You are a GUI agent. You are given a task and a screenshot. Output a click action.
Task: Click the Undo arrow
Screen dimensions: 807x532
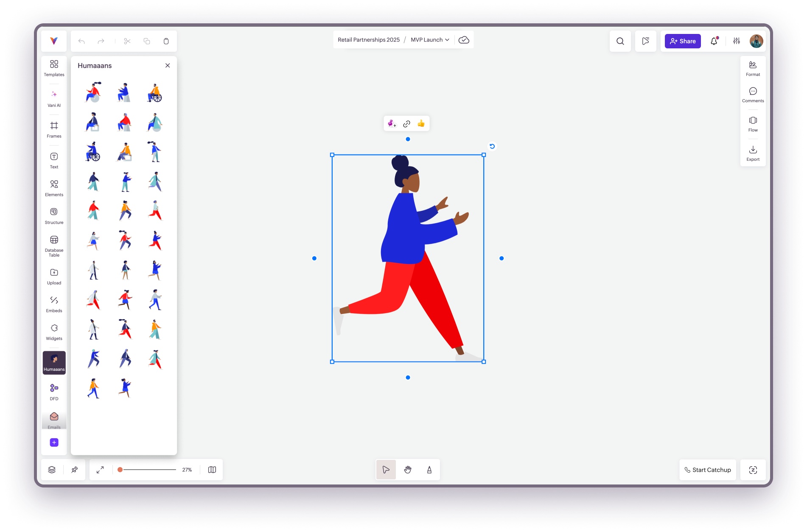81,41
